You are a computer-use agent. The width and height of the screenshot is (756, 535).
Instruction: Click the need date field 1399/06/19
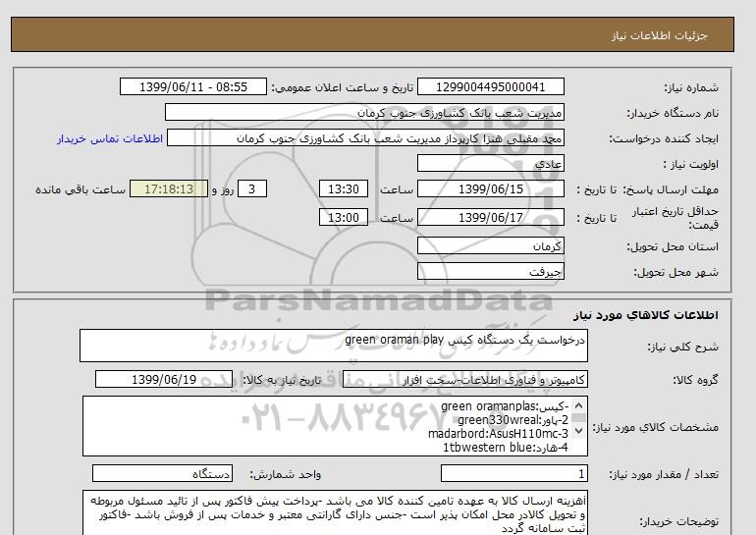[164, 379]
